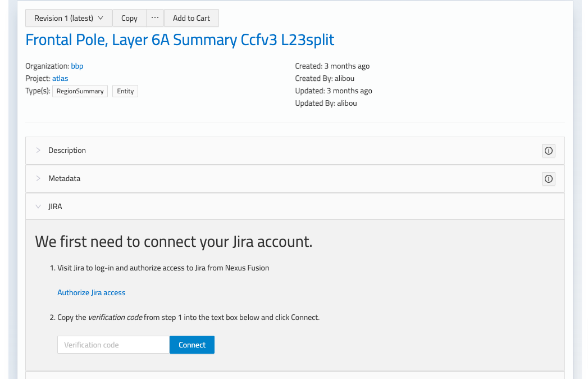Viewport: 588px width, 379px height.
Task: Focus the Verification code input field
Action: (x=113, y=345)
